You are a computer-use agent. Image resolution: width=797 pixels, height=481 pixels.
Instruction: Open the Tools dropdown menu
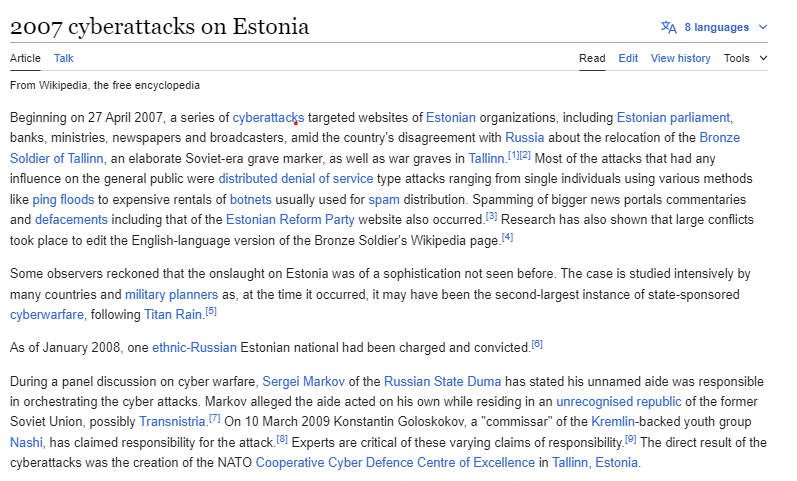point(745,58)
